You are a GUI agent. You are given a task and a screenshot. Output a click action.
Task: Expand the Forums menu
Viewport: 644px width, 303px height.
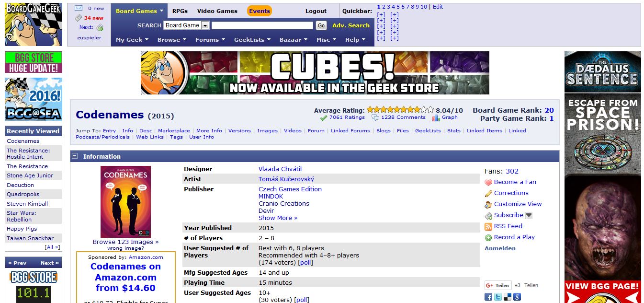coord(210,40)
